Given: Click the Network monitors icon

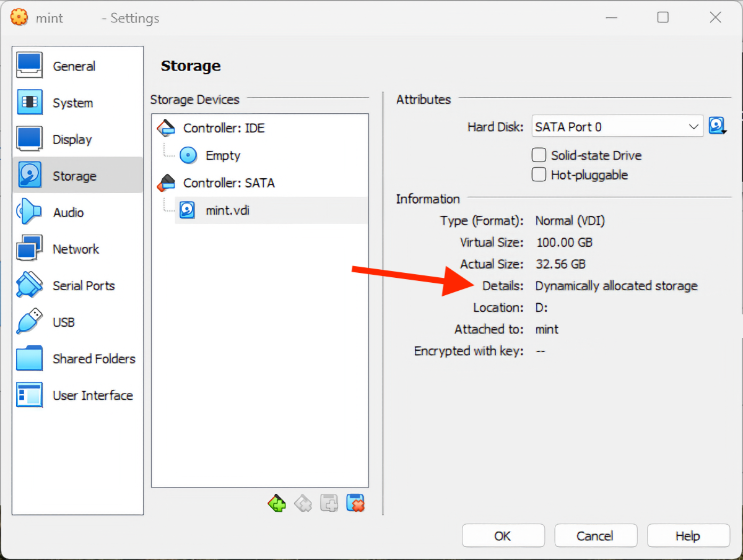Looking at the screenshot, I should tap(30, 248).
